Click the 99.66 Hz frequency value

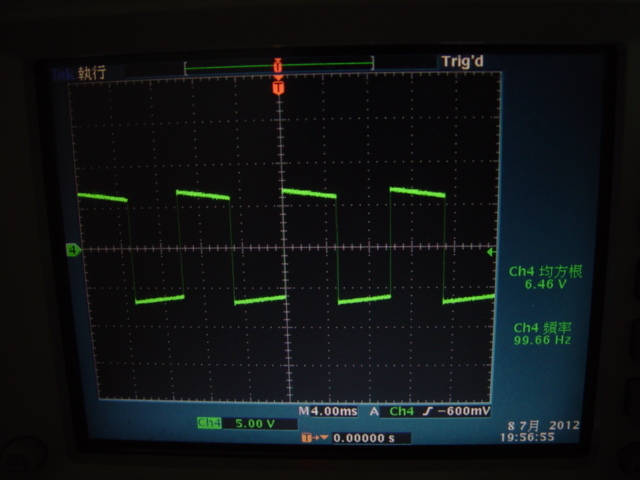click(x=542, y=340)
